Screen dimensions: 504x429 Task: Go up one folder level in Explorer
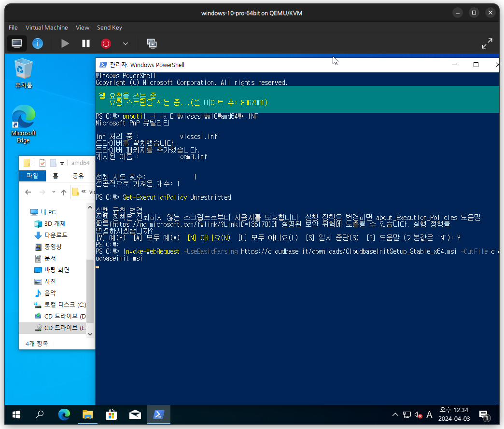pyautogui.click(x=64, y=192)
